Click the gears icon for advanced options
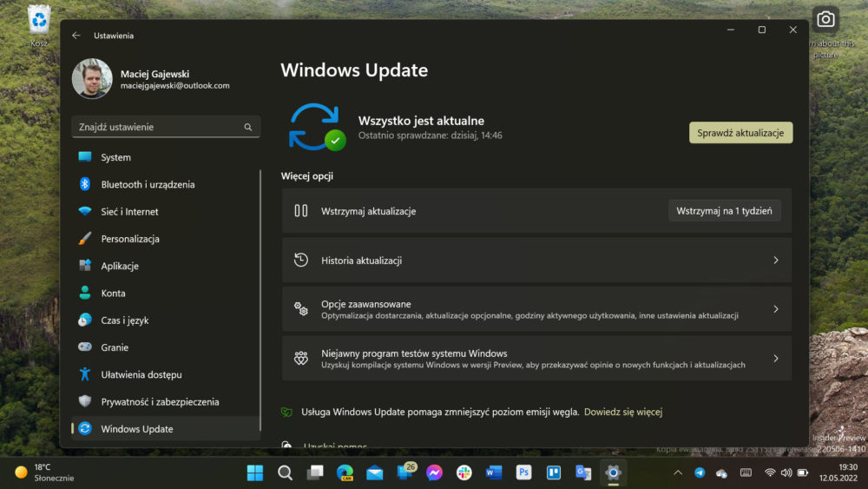 [x=300, y=309]
